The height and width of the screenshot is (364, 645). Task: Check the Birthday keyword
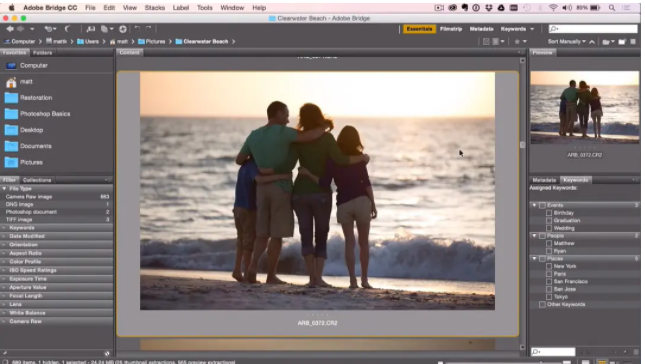pos(549,213)
